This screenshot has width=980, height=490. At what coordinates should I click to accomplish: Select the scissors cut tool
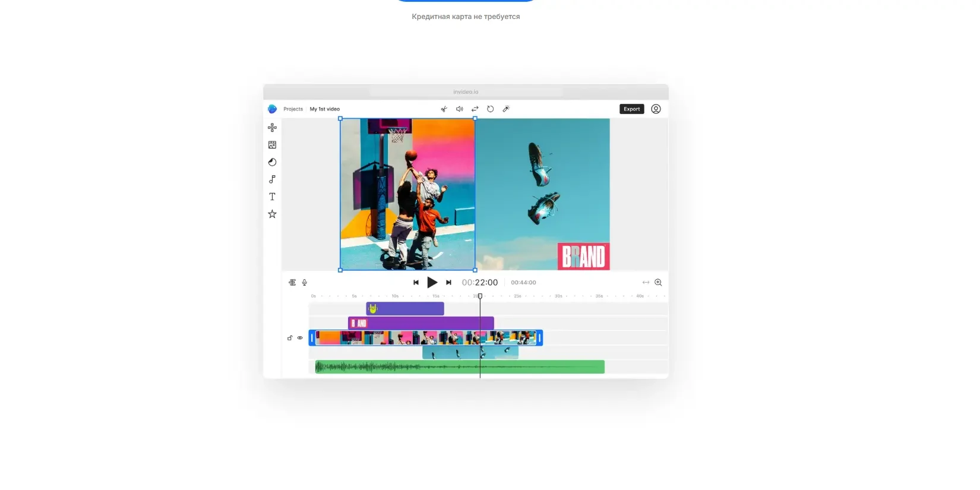(444, 109)
